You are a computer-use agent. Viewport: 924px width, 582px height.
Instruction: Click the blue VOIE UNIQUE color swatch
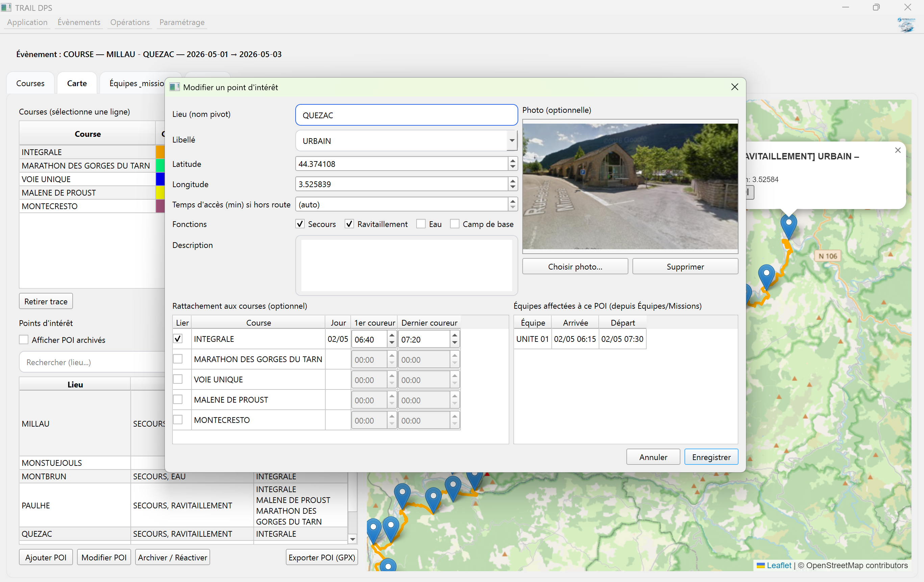click(x=160, y=179)
